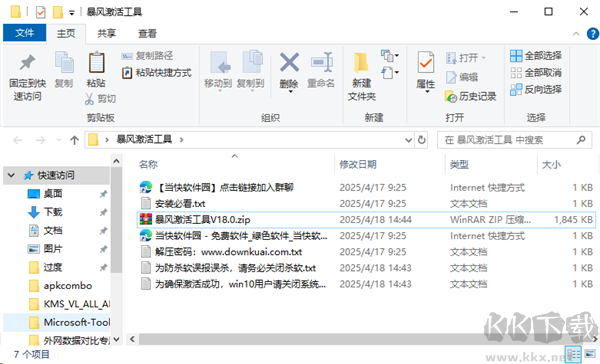Viewport: 600px width, 364px height.
Task: Select the 【当快软件园】点击链接加入群聊 shortcut
Action: (225, 188)
